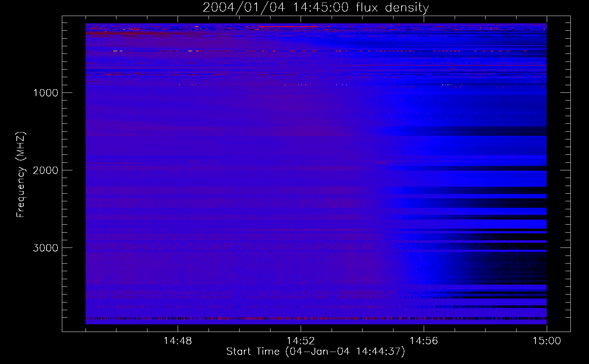The image size is (589, 364).
Task: Click the '14:52' time tick label
Action: [301, 341]
